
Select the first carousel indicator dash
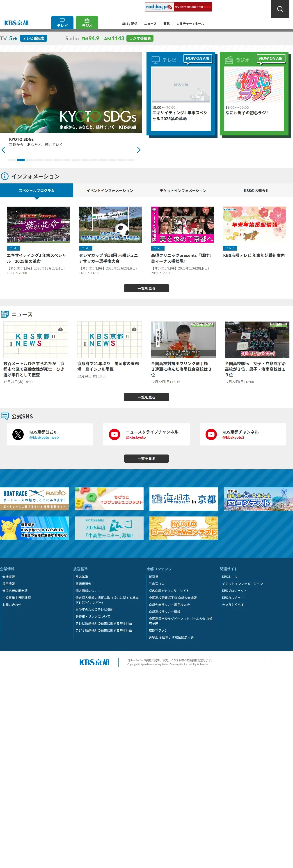coord(11,160)
